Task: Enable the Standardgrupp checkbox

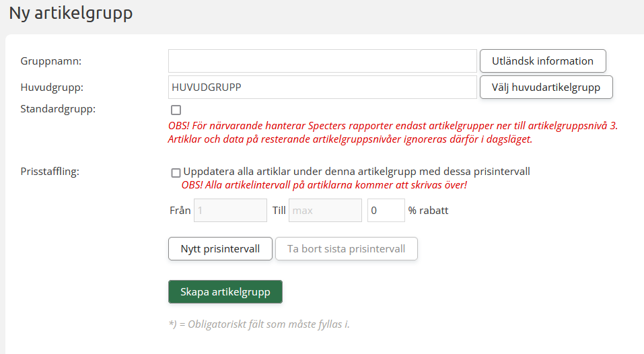Action: (x=176, y=110)
